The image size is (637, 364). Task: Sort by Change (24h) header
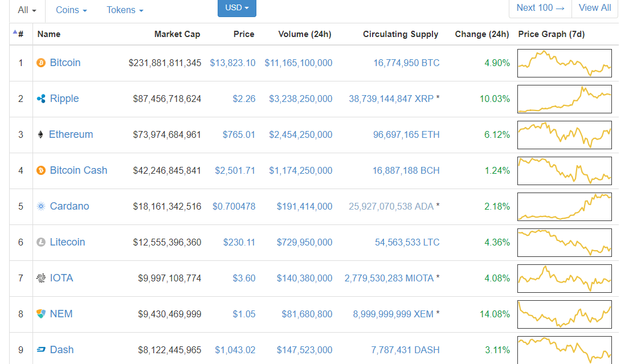[x=482, y=34]
